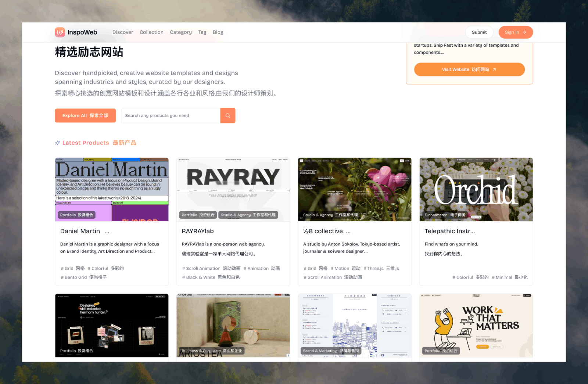This screenshot has height=384, width=588.
Task: Click #Grid tag on ½8 collective card
Action: 316,269
